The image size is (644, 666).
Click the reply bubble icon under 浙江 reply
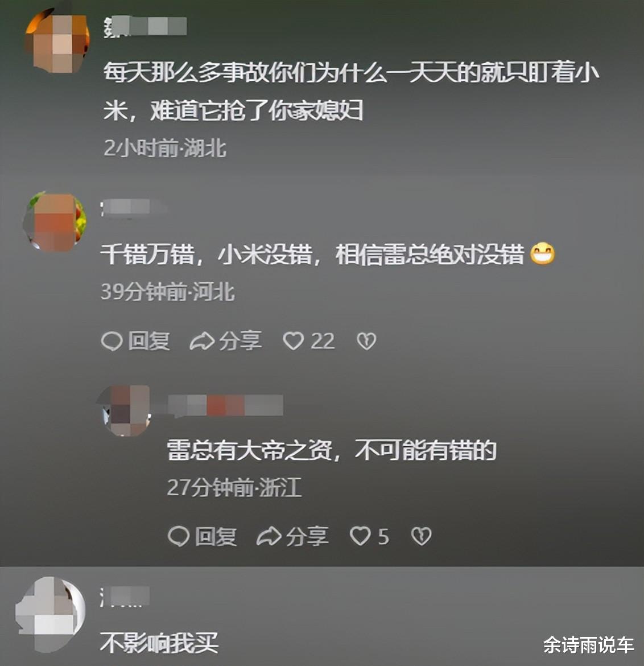178,536
